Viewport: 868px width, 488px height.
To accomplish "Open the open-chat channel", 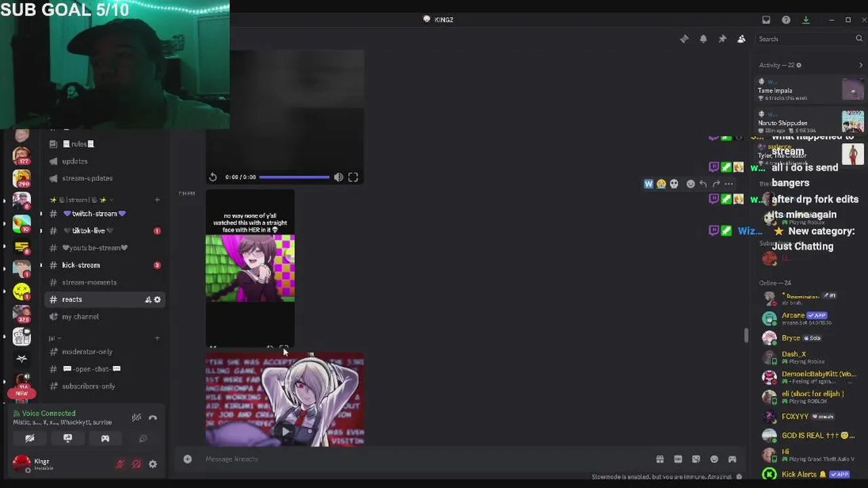I will [91, 369].
